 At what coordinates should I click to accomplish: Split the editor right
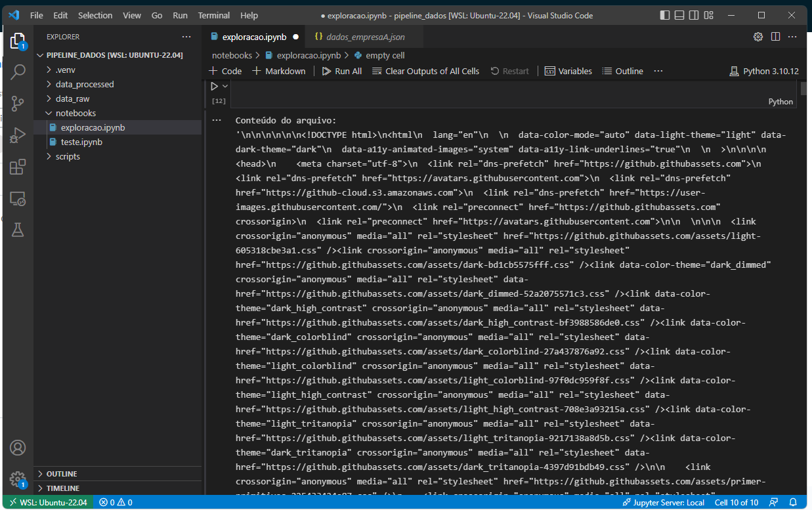(775, 37)
